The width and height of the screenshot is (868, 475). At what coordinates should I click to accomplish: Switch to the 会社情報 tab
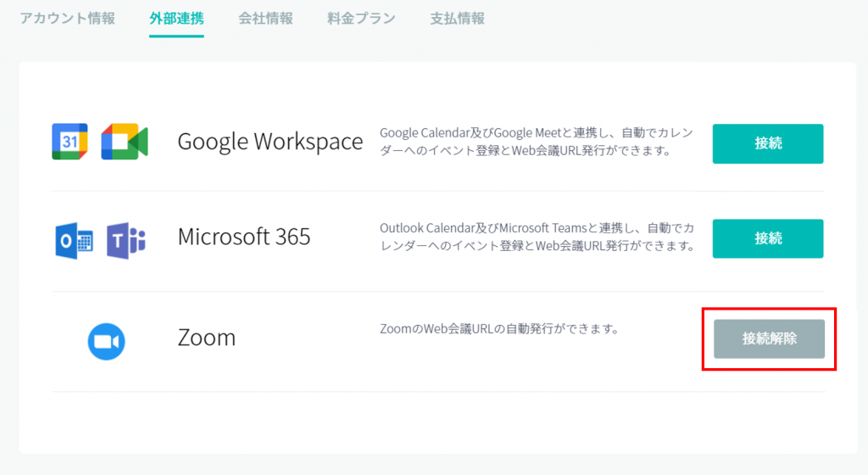coord(265,19)
